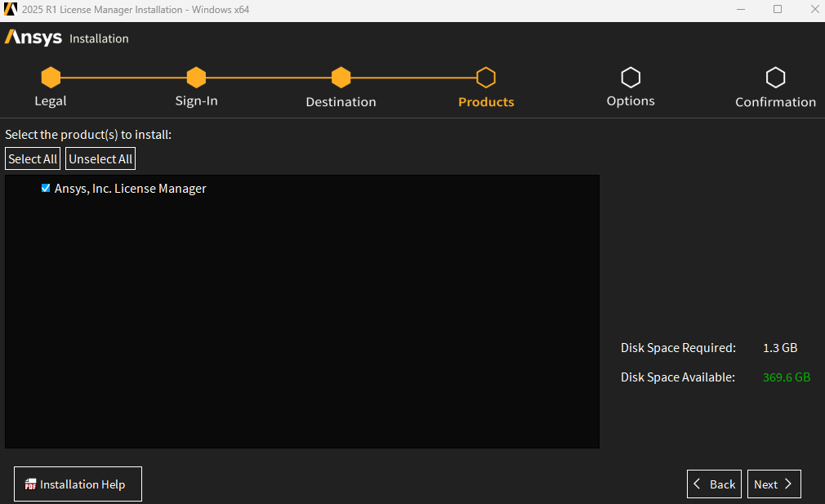Click the Unselect All button
The height and width of the screenshot is (504, 825).
100,159
